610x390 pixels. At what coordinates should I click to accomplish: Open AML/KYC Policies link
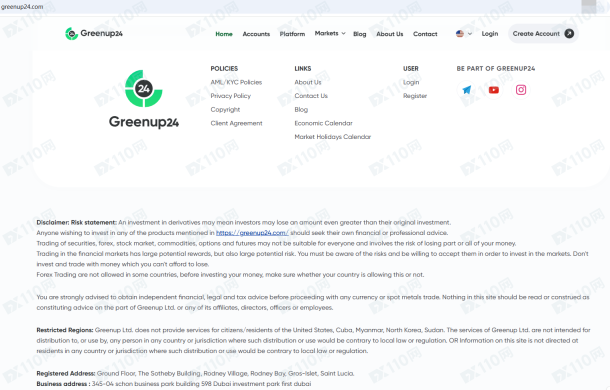coord(236,82)
